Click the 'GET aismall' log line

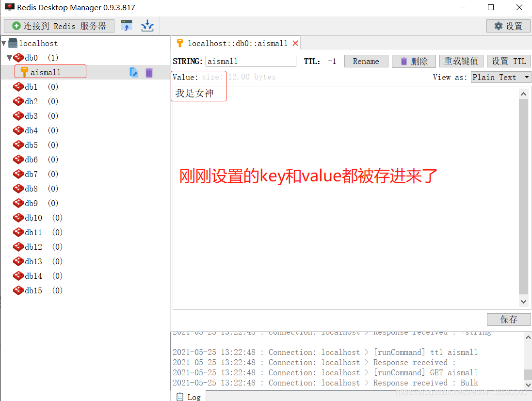click(325, 372)
